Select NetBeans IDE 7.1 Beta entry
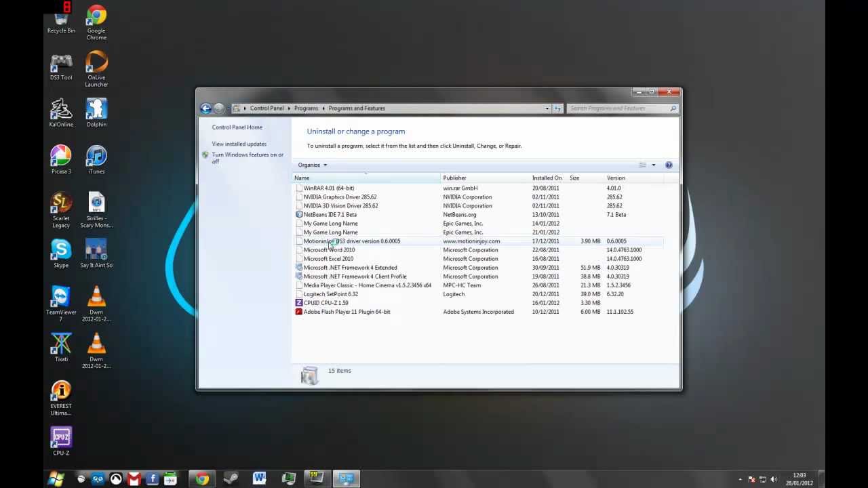 coord(479,214)
